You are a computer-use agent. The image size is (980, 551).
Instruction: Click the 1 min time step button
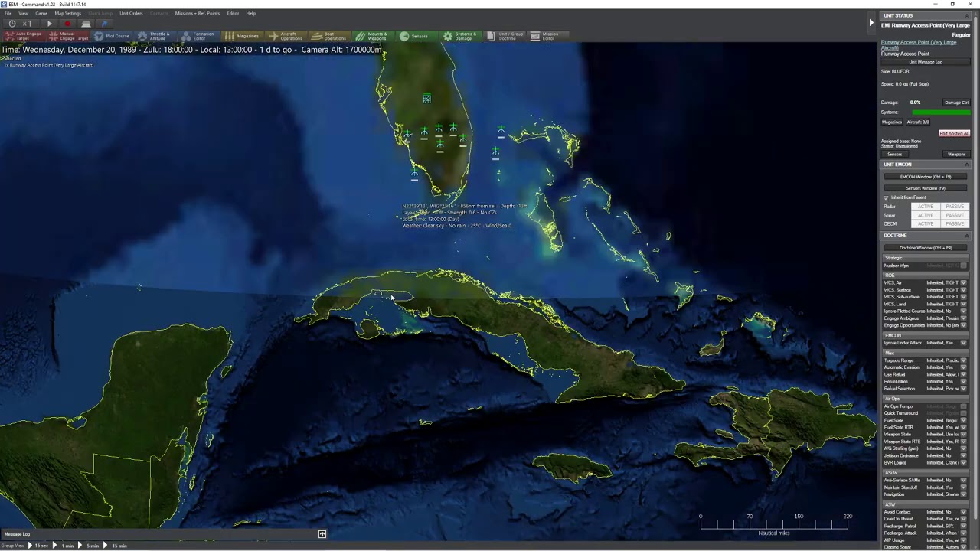pyautogui.click(x=64, y=546)
